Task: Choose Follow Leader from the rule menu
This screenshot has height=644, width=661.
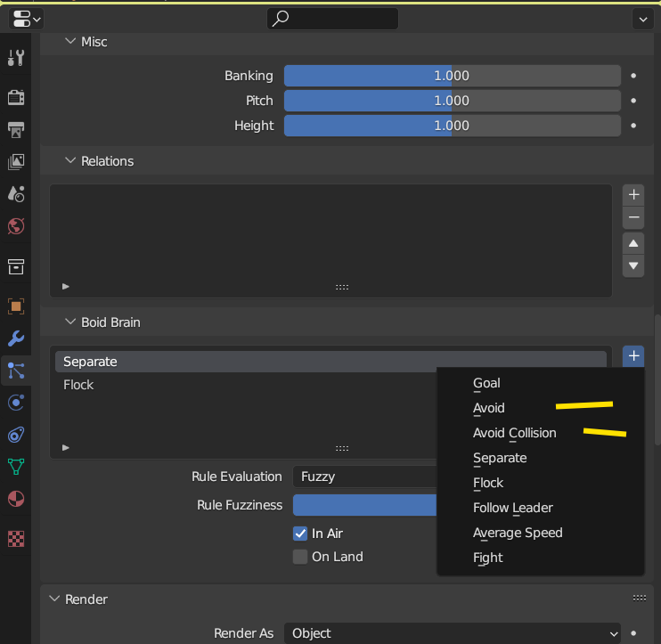Action: pyautogui.click(x=513, y=508)
